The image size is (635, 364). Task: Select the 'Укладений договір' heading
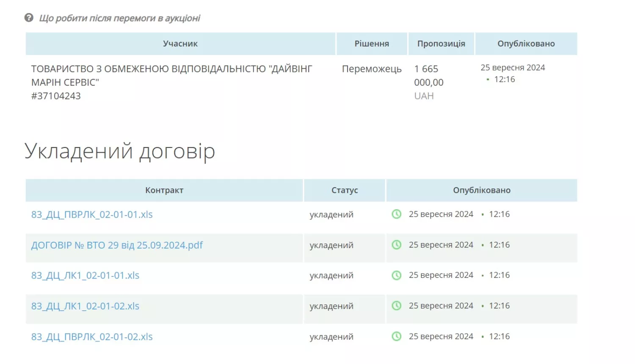[120, 151]
